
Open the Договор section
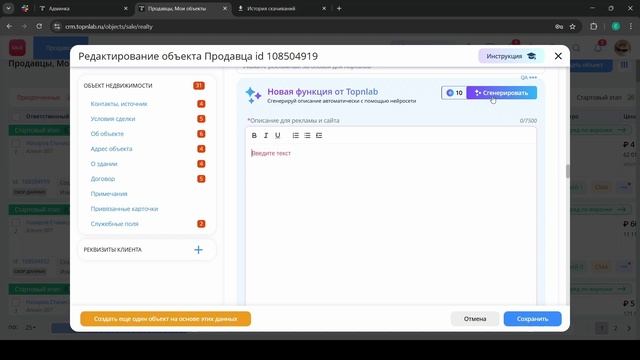103,179
